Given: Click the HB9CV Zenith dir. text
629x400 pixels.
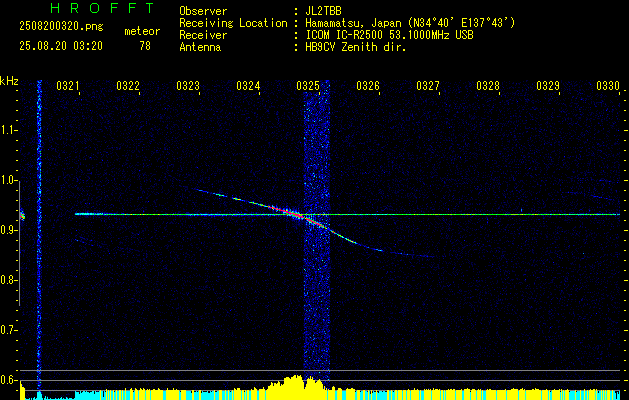Looking at the screenshot, I should pos(356,47).
